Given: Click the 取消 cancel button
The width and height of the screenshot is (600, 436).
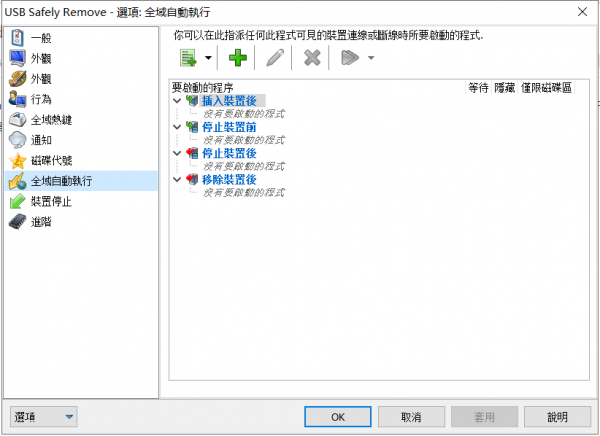Looking at the screenshot, I should [411, 416].
